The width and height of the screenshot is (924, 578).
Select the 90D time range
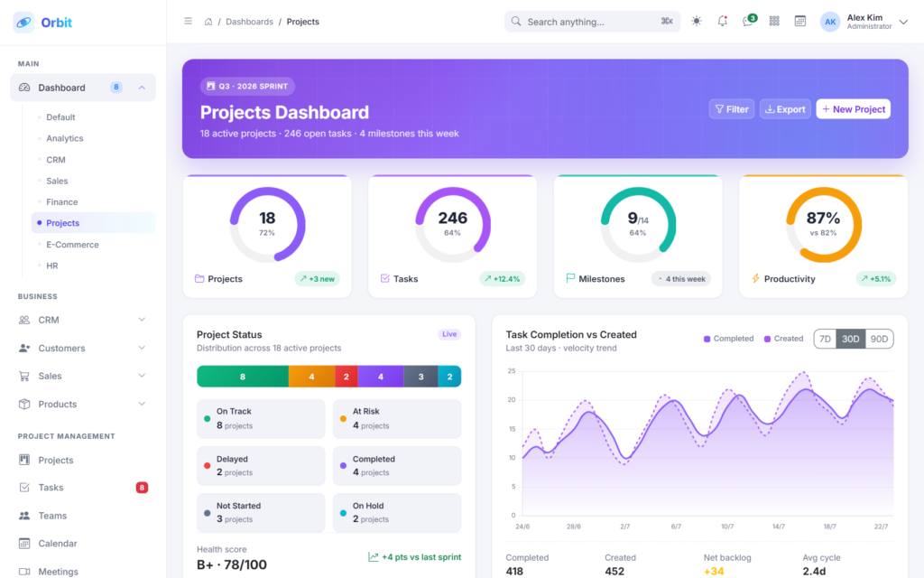879,340
